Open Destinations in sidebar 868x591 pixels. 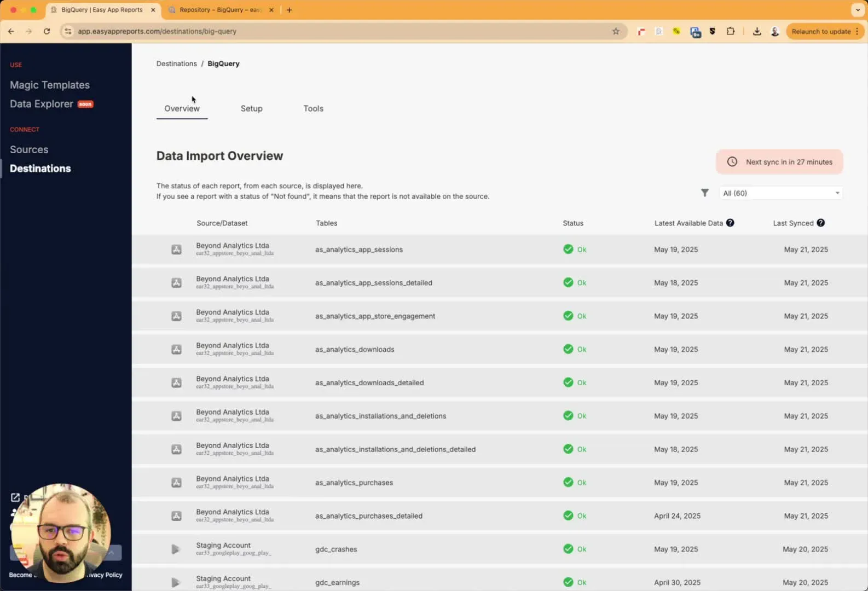pos(40,169)
